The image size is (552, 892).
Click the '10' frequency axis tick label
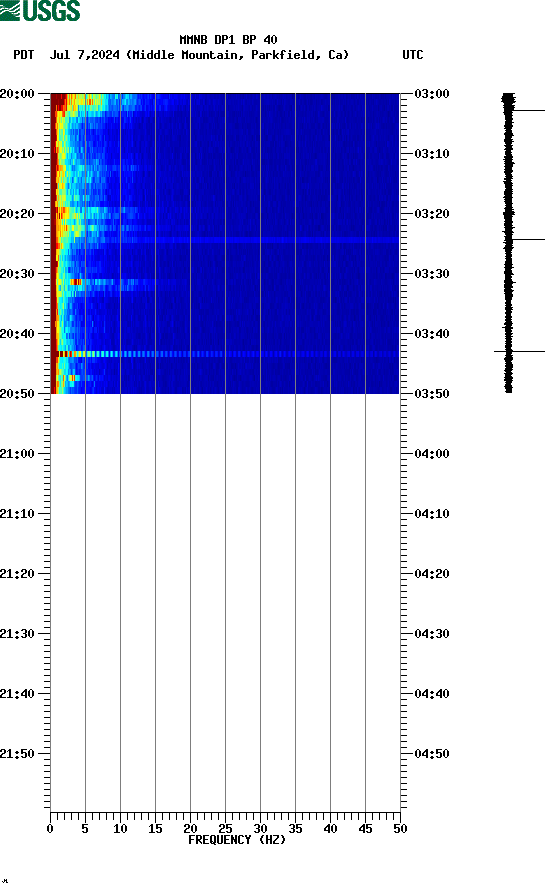(x=120, y=829)
